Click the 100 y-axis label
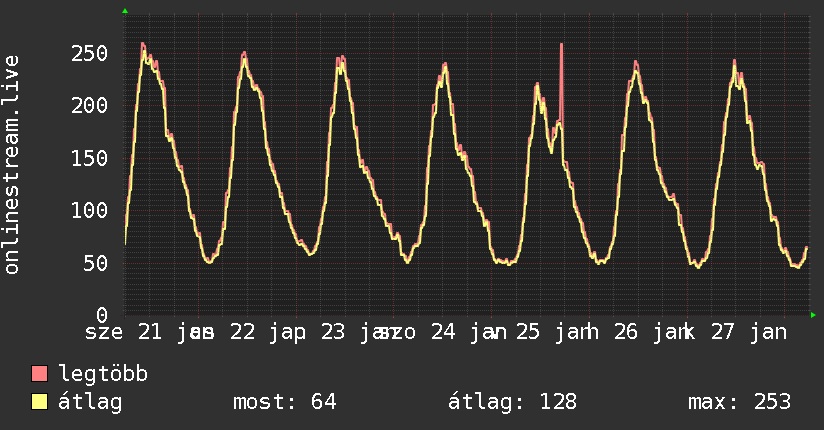 pos(89,210)
